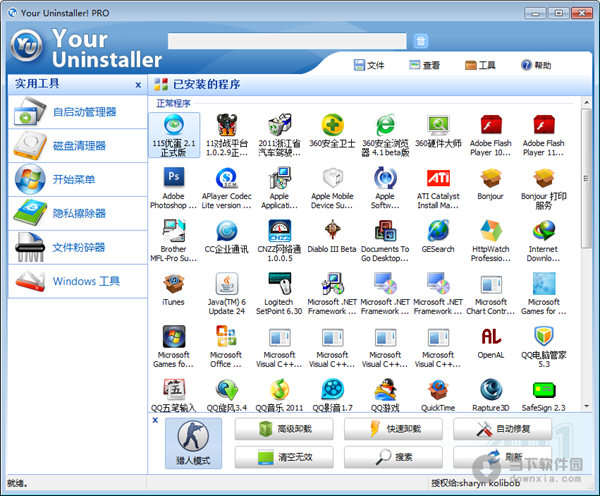Select the Rapture3D program icon
The height and width of the screenshot is (496, 600).
click(491, 395)
